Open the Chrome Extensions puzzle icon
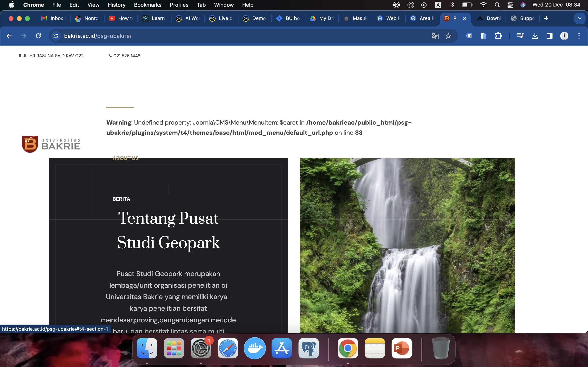Screen dimensions: 588x367 coord(498,36)
